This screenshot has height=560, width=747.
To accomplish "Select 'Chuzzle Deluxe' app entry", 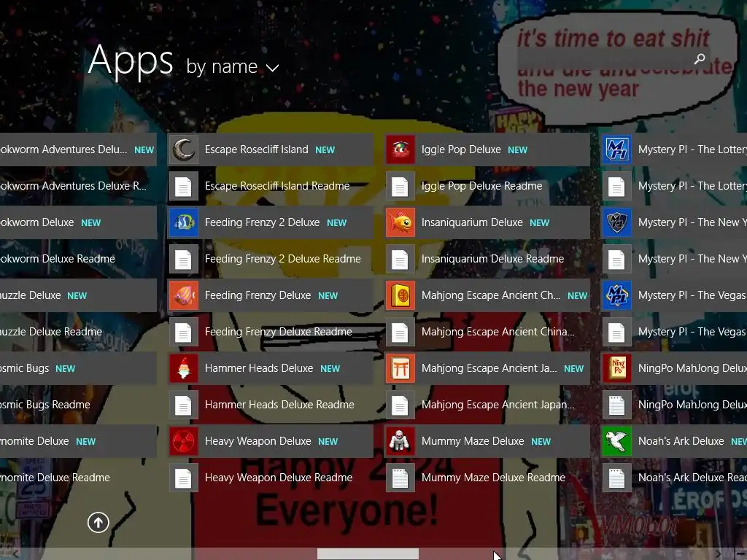I will [78, 295].
